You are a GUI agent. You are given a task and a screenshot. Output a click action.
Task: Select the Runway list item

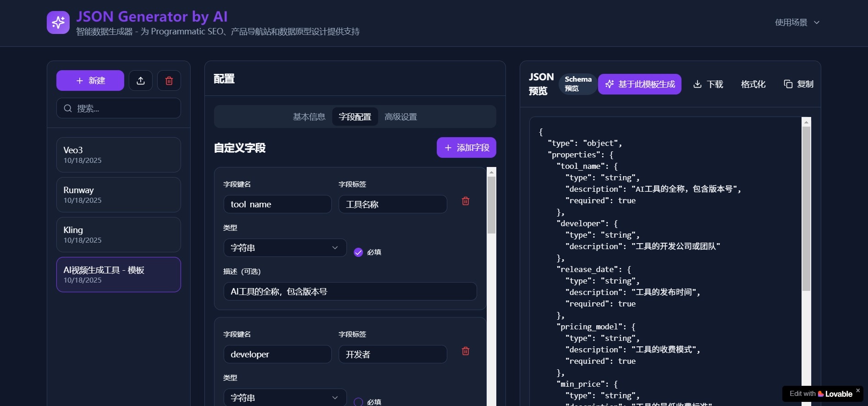(x=119, y=195)
